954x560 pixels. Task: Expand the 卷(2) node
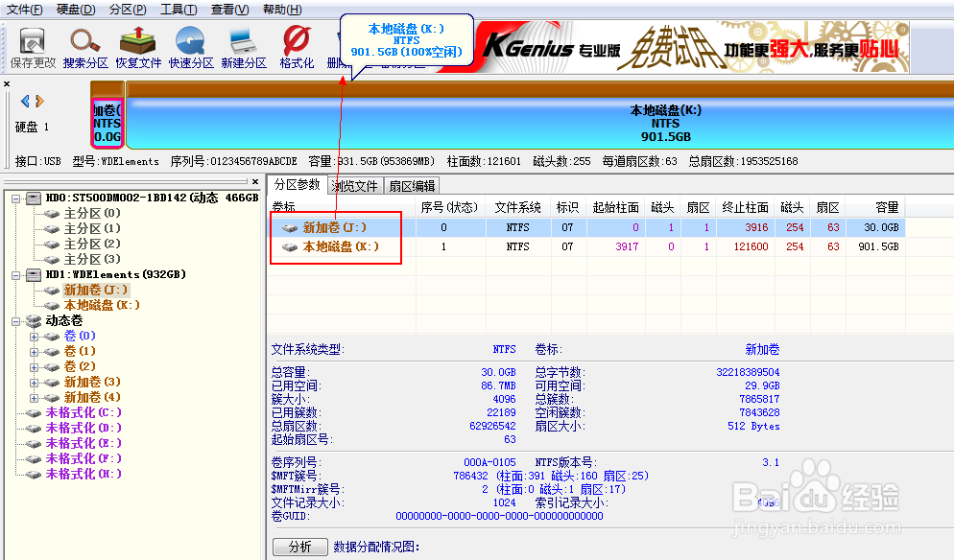pyautogui.click(x=35, y=366)
